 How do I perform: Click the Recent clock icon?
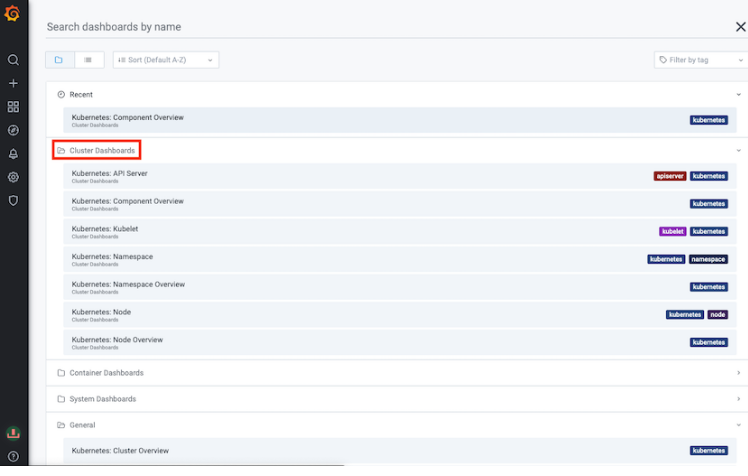click(x=61, y=94)
